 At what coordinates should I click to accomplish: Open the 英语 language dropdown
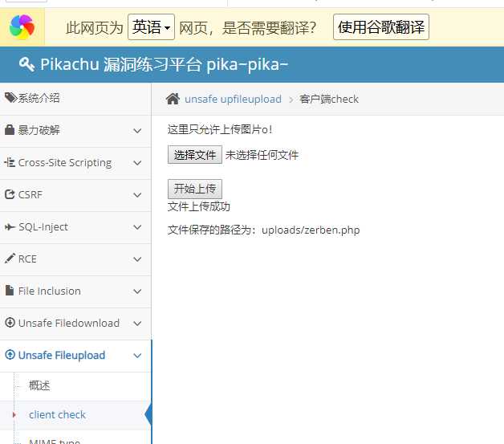tap(151, 27)
